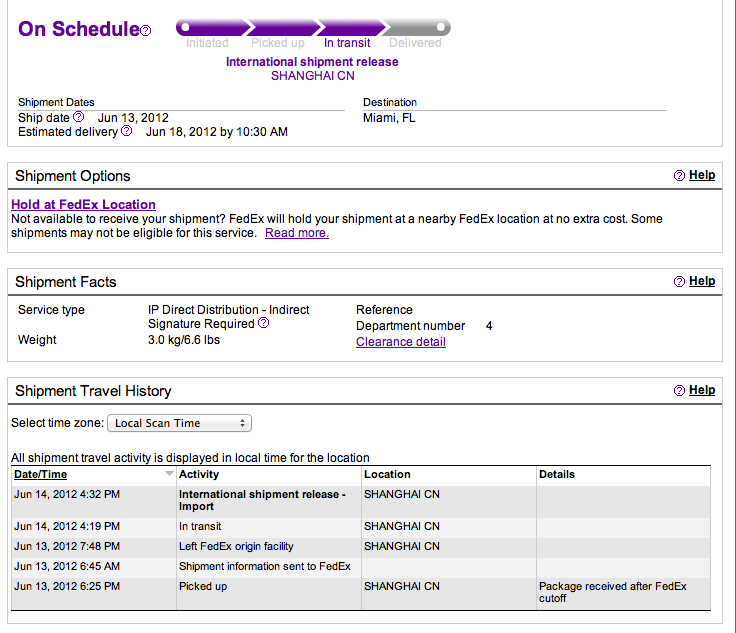Sort by the Date/Time column header
The image size is (736, 633).
[x=40, y=474]
